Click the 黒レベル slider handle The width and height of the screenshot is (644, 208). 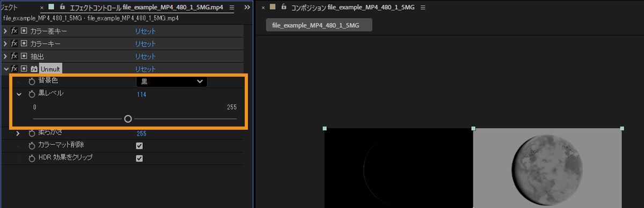coord(128,118)
